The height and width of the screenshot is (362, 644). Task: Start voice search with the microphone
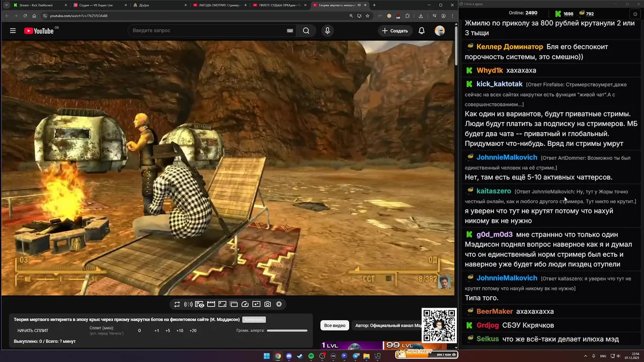(x=328, y=31)
